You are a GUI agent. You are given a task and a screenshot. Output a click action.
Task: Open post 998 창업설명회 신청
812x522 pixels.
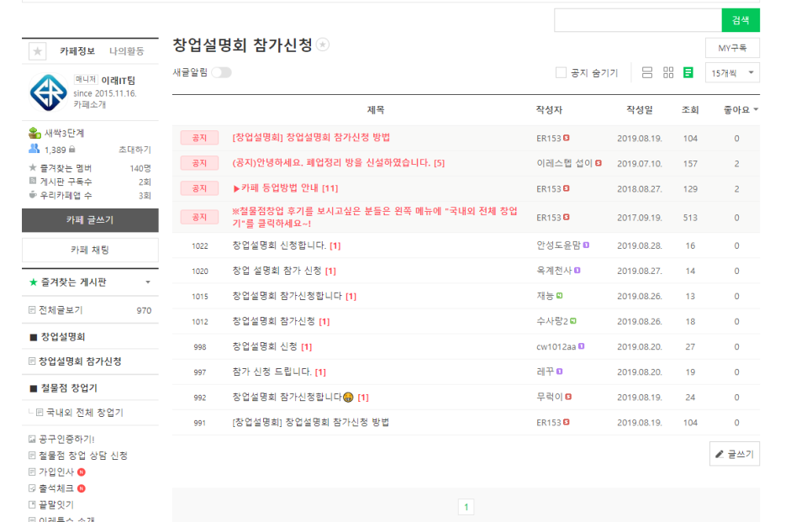point(265,347)
